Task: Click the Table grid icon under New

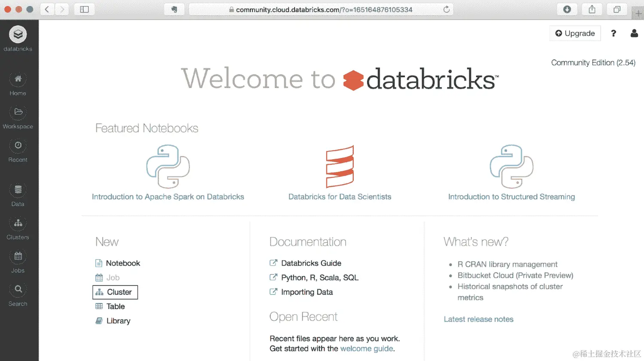Action: (x=99, y=306)
